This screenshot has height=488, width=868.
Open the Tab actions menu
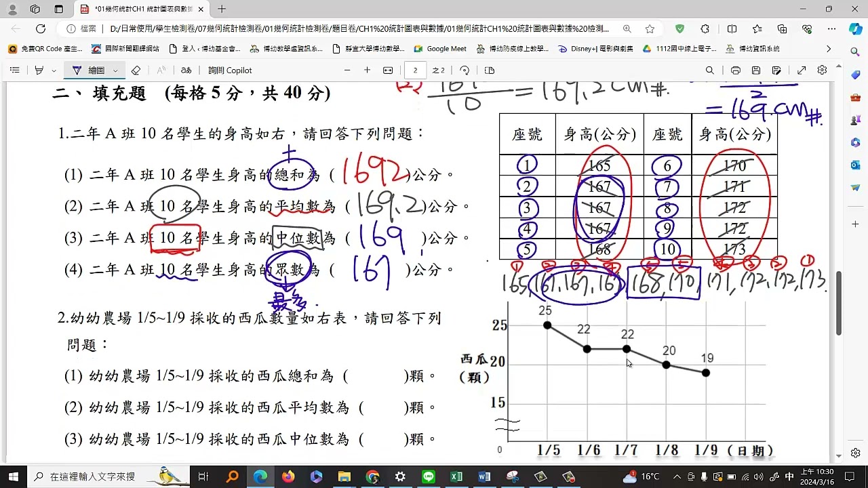59,9
